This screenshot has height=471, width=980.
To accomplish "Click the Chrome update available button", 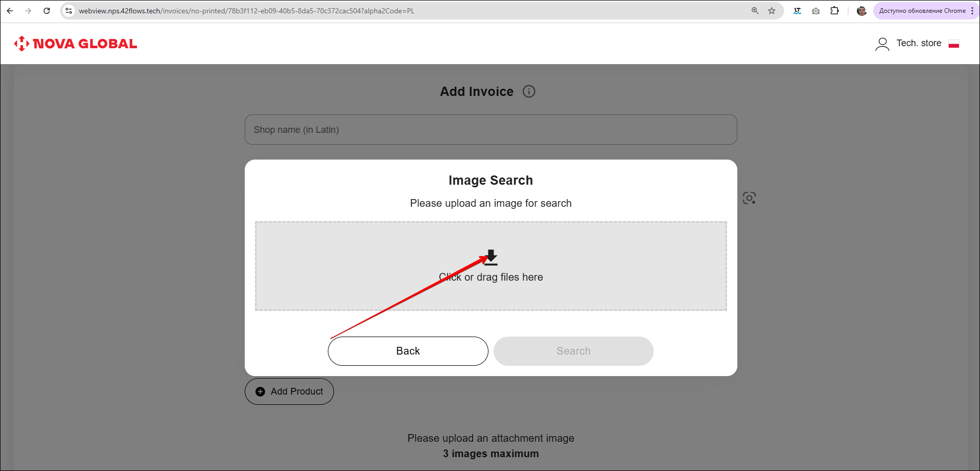I will tap(922, 11).
